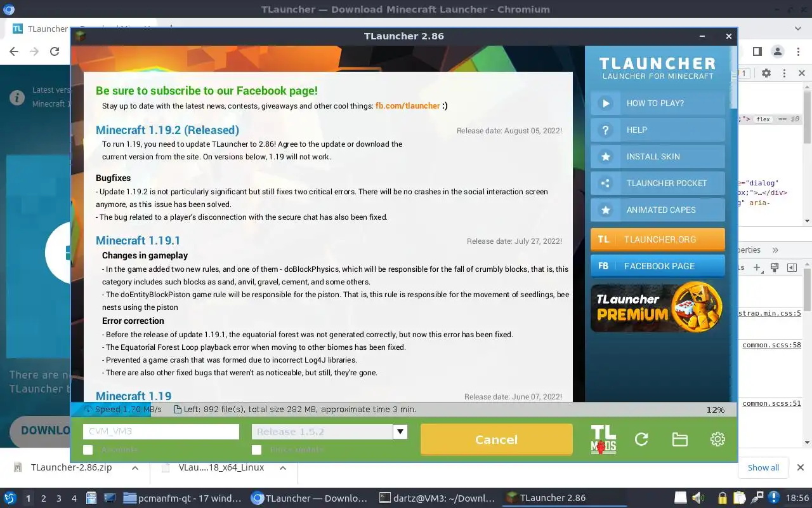Click the question mark Help icon
The image size is (812, 508).
[606, 130]
